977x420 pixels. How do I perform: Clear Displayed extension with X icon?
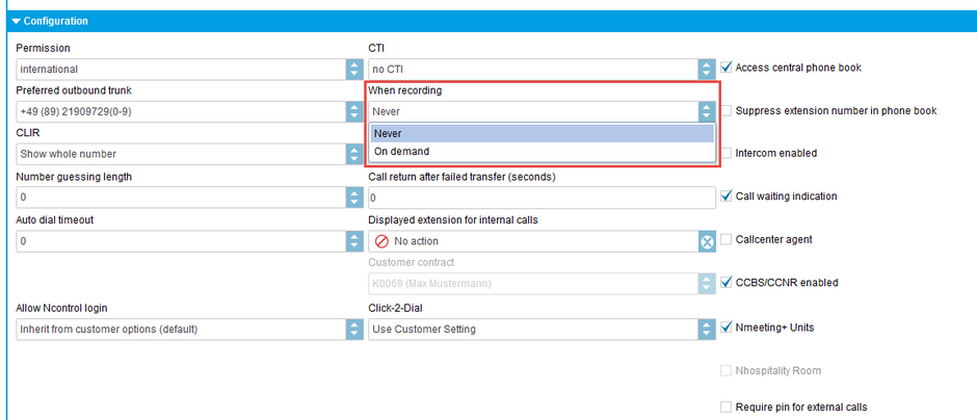tap(707, 241)
